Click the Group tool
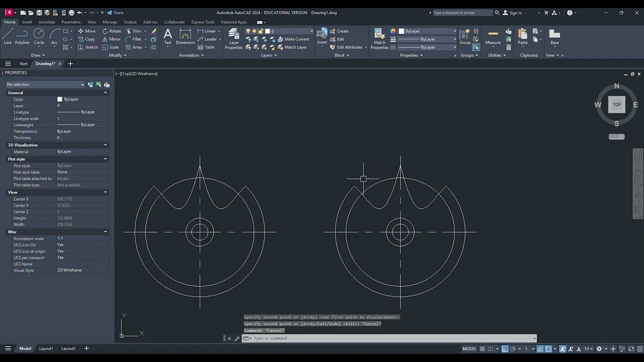This screenshot has height=362, width=644. point(465,37)
